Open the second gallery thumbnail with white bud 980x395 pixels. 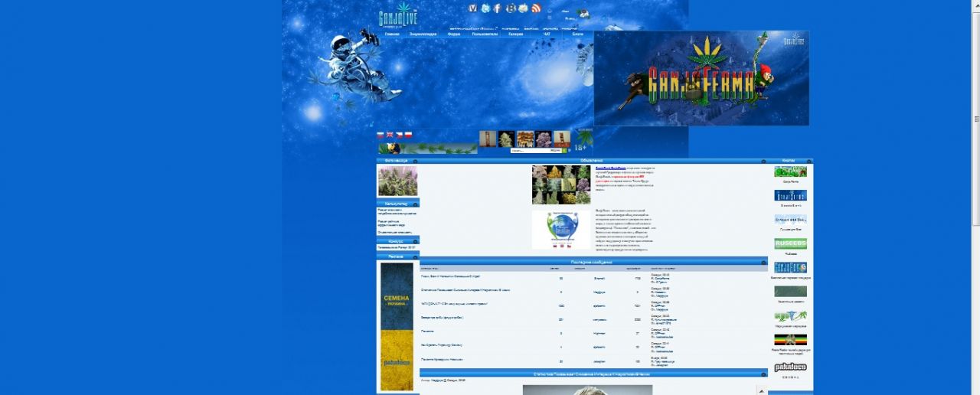click(x=506, y=139)
